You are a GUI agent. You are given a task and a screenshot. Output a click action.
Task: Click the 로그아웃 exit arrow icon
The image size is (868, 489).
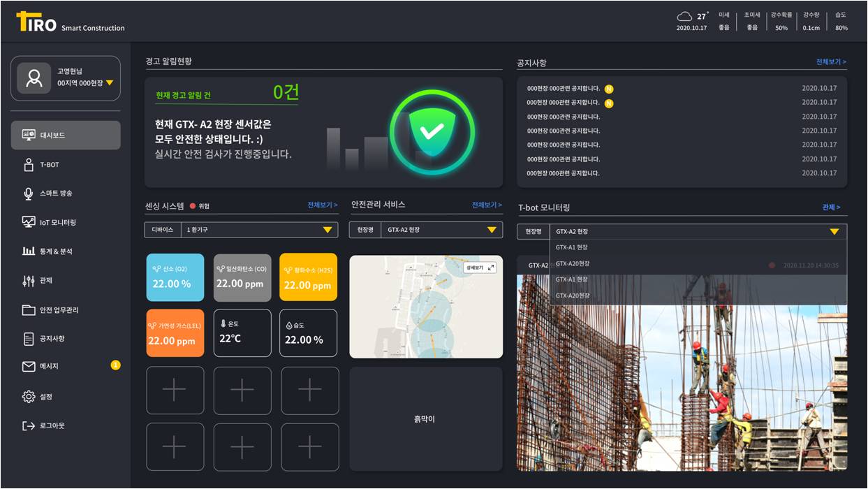click(x=29, y=425)
